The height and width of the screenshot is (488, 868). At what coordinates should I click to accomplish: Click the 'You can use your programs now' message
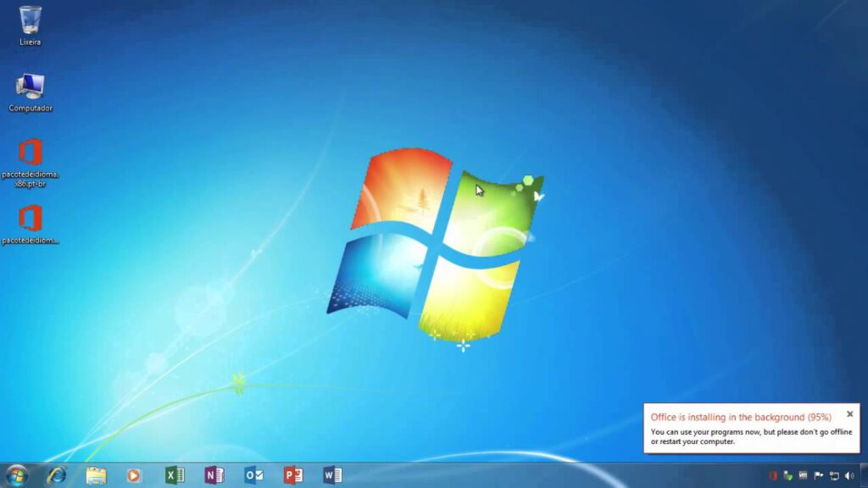coord(751,436)
